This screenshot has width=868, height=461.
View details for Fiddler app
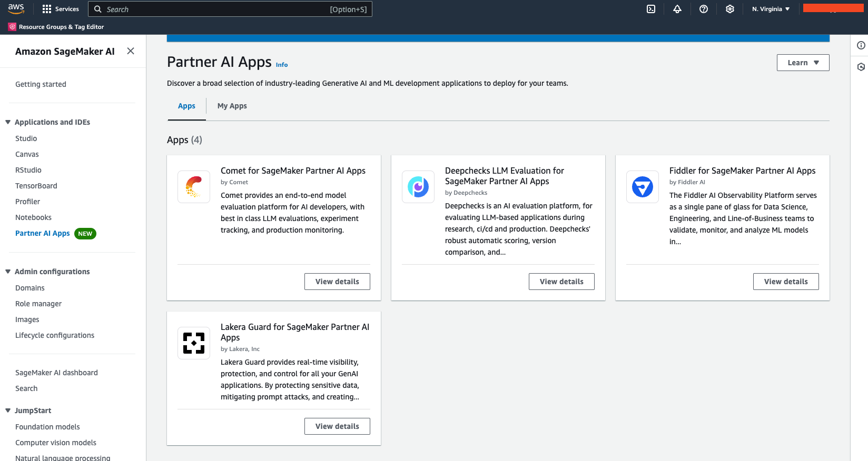pos(786,282)
